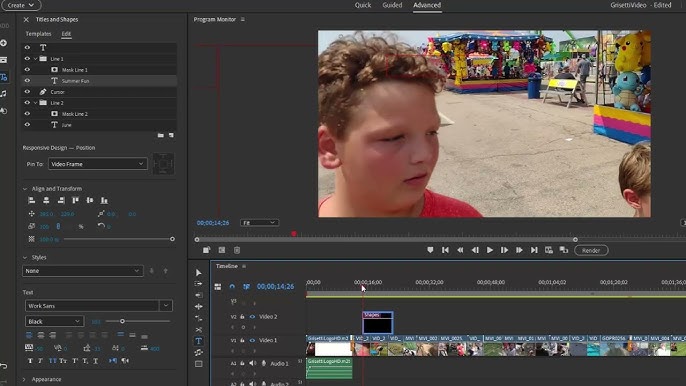Viewport: 686px width, 386px height.
Task: Mute the Audio 1 track speaker
Action: click(x=252, y=363)
